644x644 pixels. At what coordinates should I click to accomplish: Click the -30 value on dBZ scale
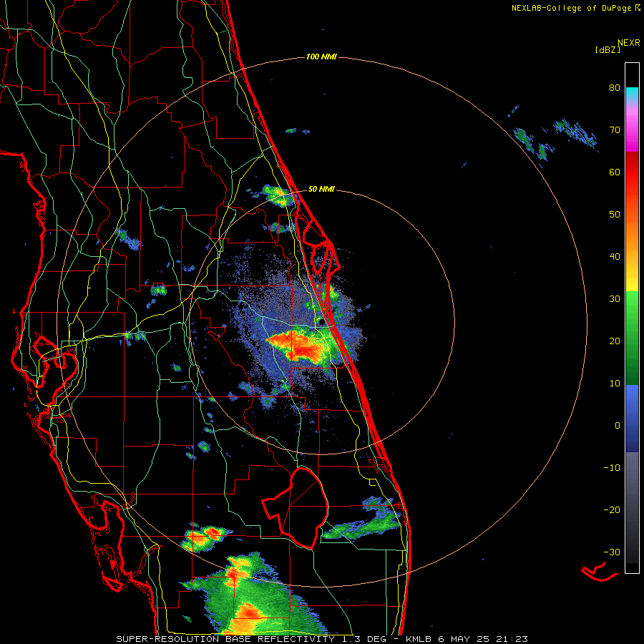(x=612, y=552)
